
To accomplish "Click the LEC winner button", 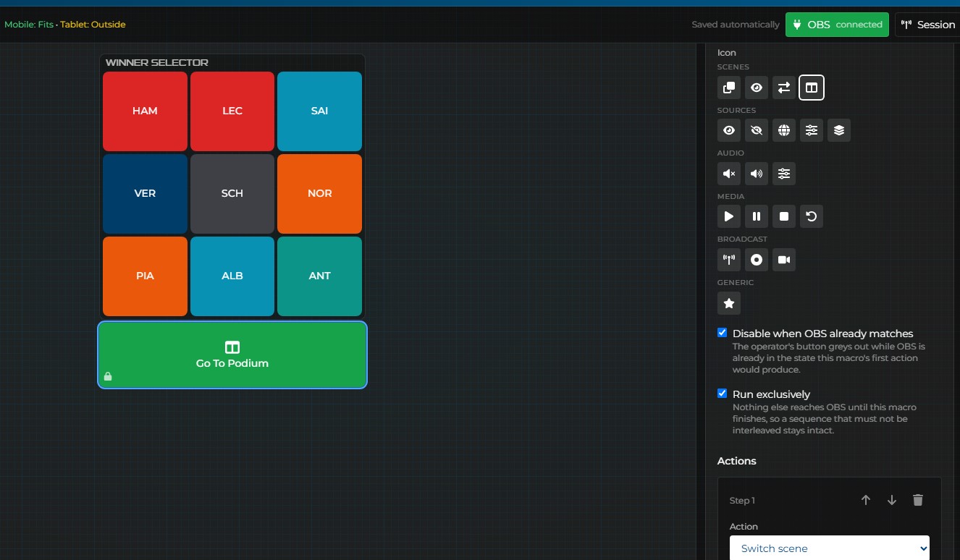I will pyautogui.click(x=232, y=111).
